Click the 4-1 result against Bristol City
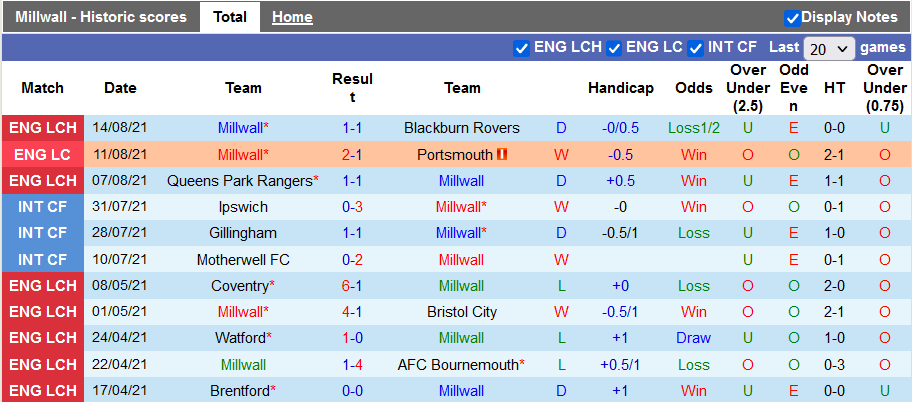Viewport: 912px width, 402px height. click(x=352, y=311)
